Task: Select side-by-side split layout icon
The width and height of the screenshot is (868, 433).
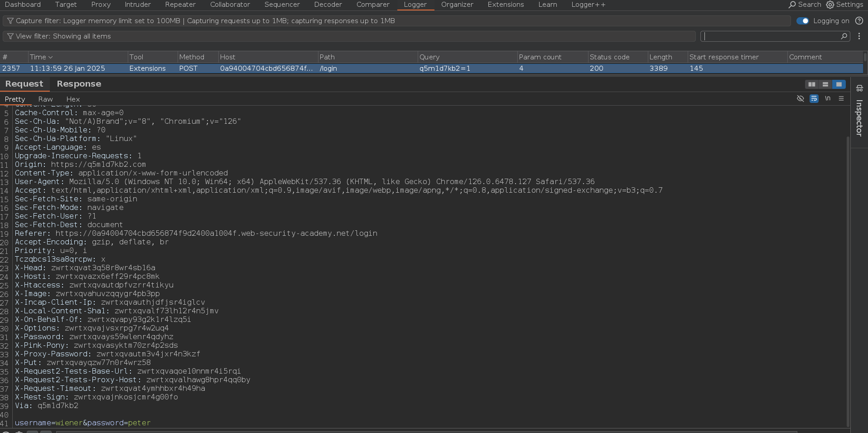Action: click(812, 84)
